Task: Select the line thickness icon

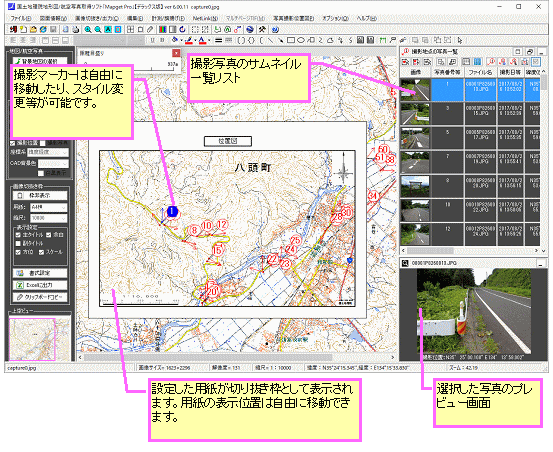Action: click(x=218, y=40)
